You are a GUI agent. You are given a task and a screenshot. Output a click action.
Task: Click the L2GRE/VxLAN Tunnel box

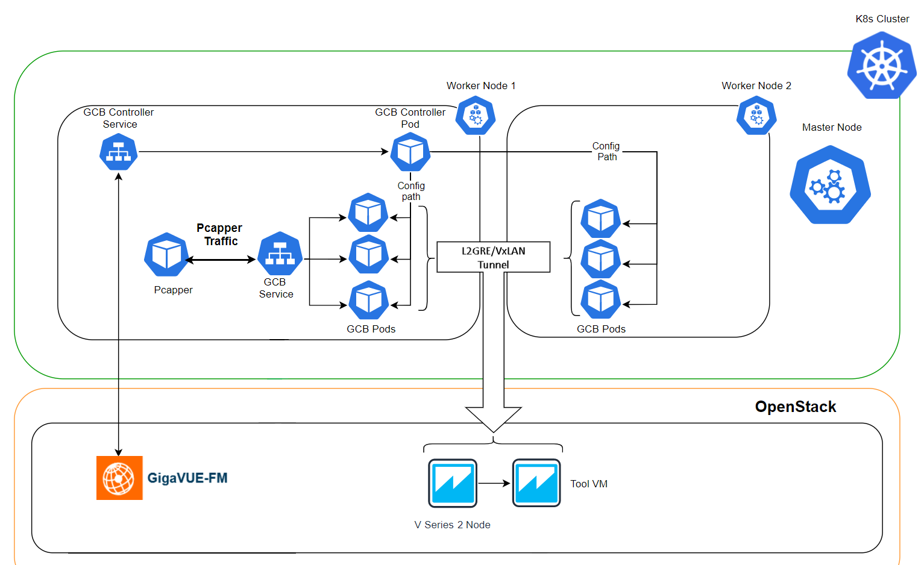pos(494,257)
